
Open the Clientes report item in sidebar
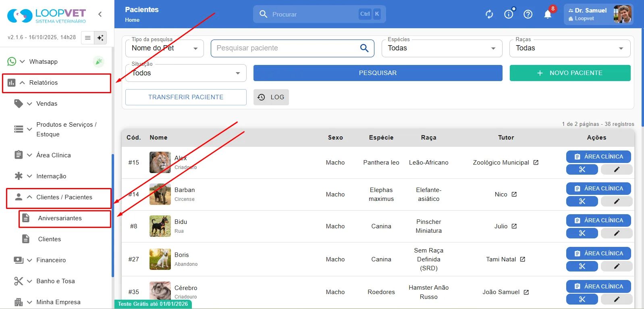[50, 239]
